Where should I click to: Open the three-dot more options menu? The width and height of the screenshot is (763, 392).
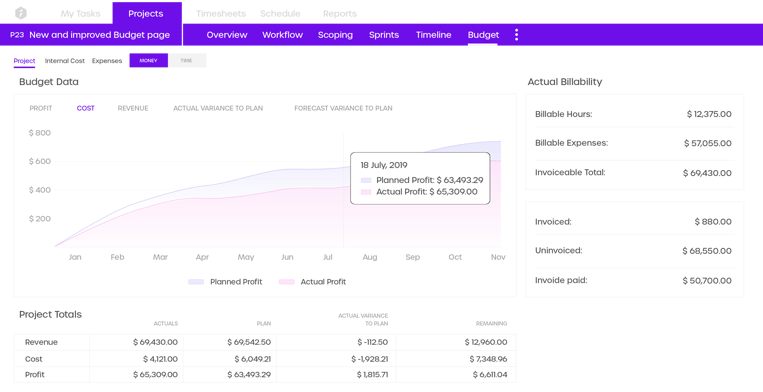[x=516, y=35]
